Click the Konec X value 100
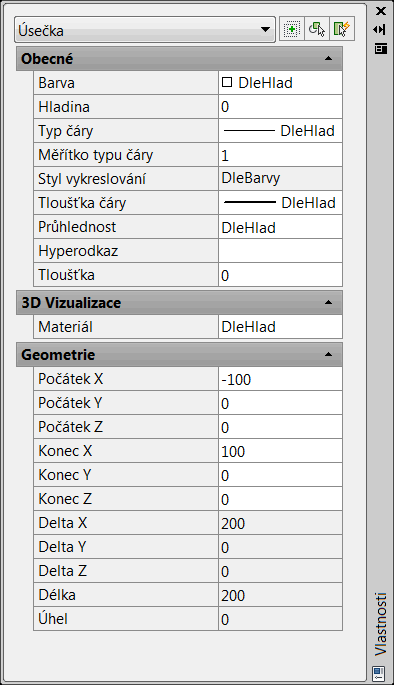Screen dimensions: 394x685 280,451
